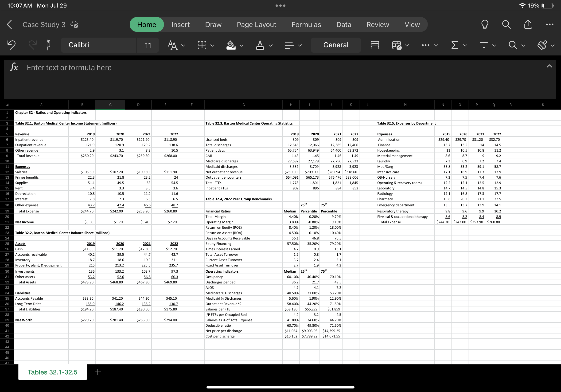Click the AutoSum sigma icon
The height and width of the screenshot is (392, 561).
(x=455, y=45)
